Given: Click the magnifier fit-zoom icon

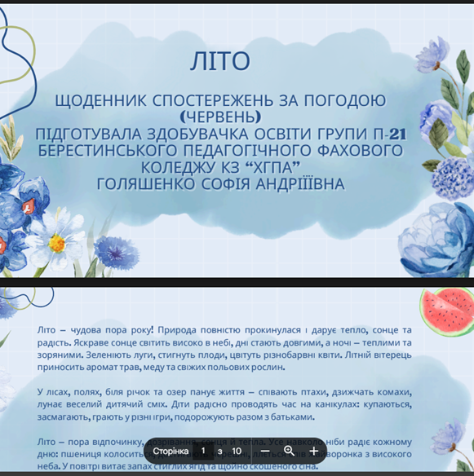Looking at the screenshot, I should pos(290,451).
